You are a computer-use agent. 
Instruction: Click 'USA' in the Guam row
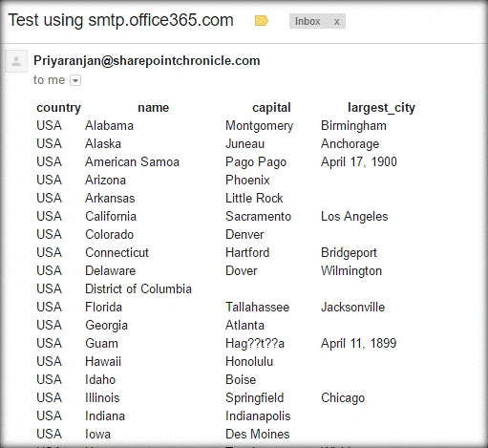click(x=49, y=343)
